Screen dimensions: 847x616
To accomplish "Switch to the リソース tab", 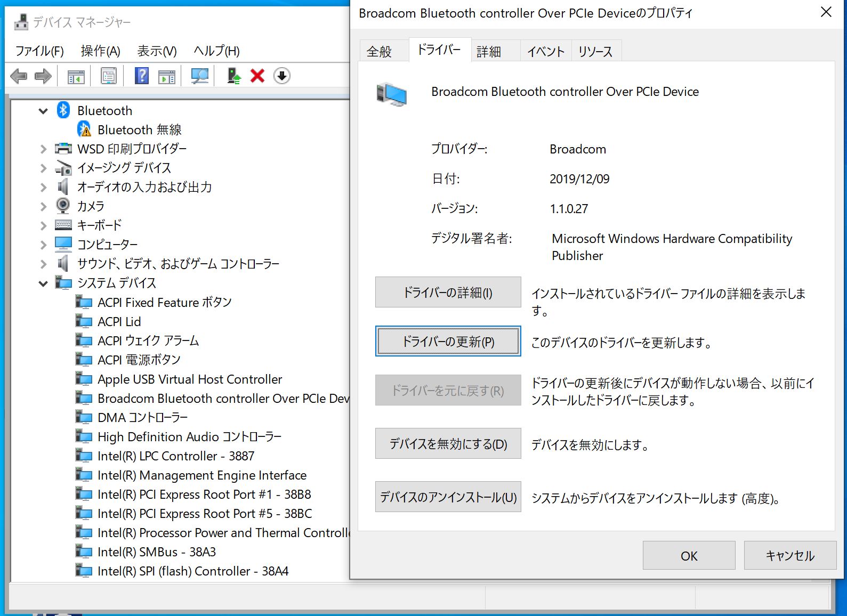I will pyautogui.click(x=595, y=51).
